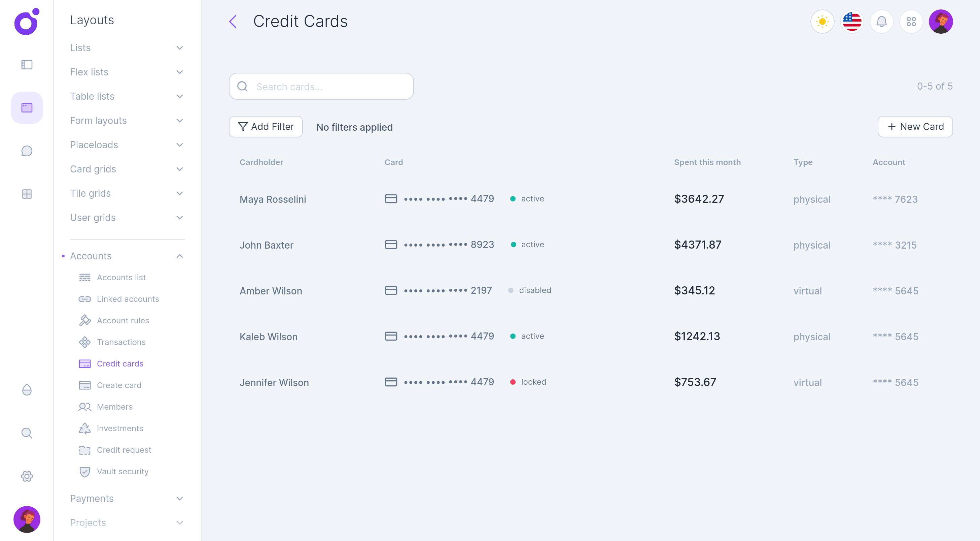Click the Search cards input field
Image resolution: width=980 pixels, height=541 pixels.
[x=321, y=87]
